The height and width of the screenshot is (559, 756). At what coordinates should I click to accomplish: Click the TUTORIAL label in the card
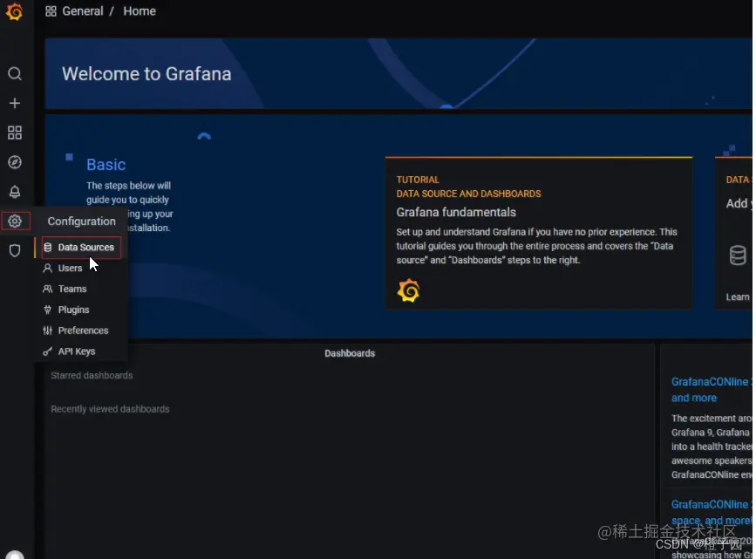[x=418, y=180]
